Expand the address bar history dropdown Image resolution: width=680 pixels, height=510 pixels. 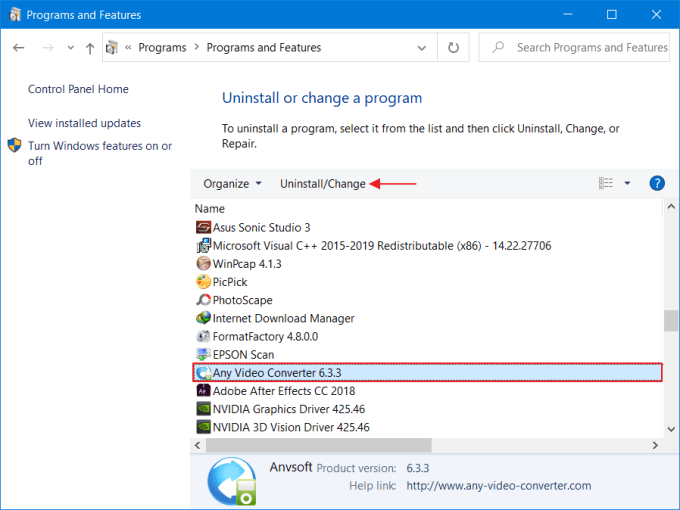coord(422,48)
